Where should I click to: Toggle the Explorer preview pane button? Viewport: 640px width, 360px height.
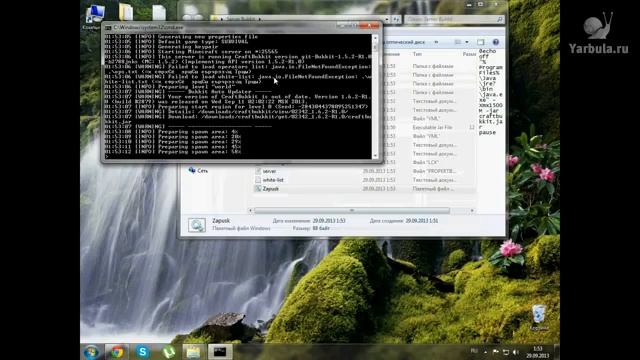point(480,42)
